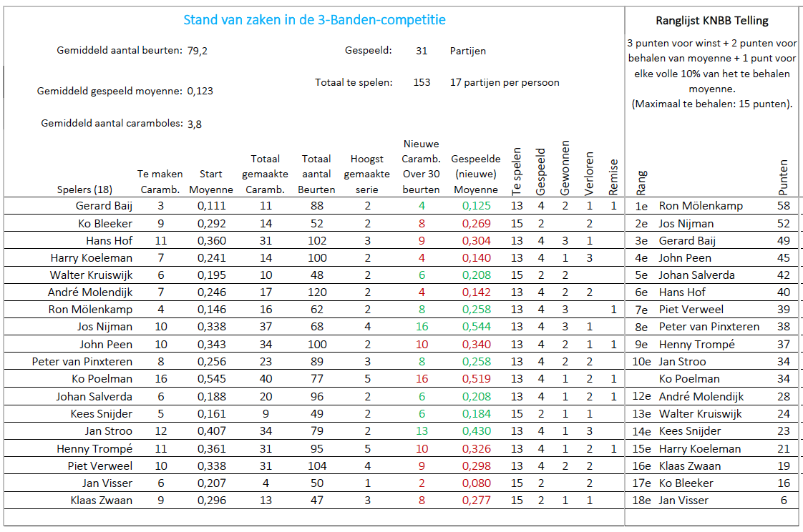Select Johan Salverda's 42 points
The image size is (803, 532).
784,275
